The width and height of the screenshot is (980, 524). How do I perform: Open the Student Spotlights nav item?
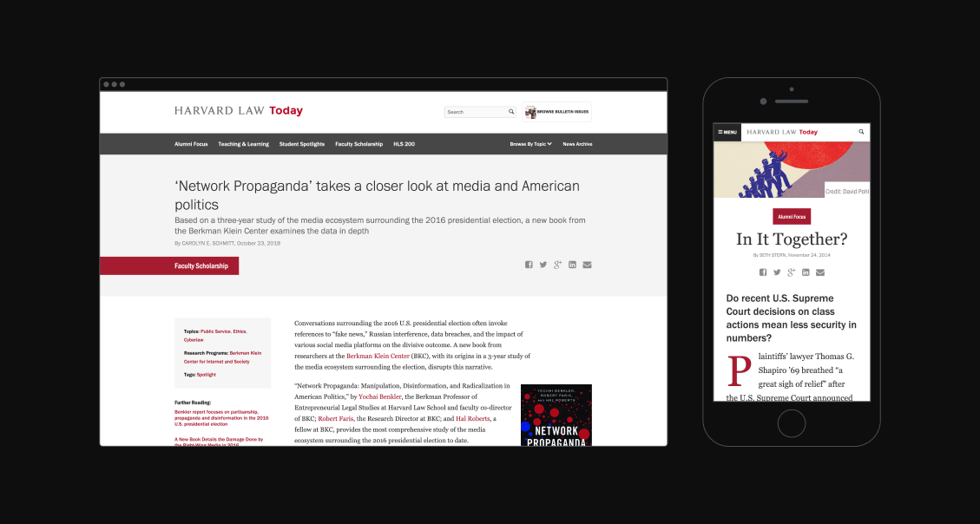(x=302, y=144)
